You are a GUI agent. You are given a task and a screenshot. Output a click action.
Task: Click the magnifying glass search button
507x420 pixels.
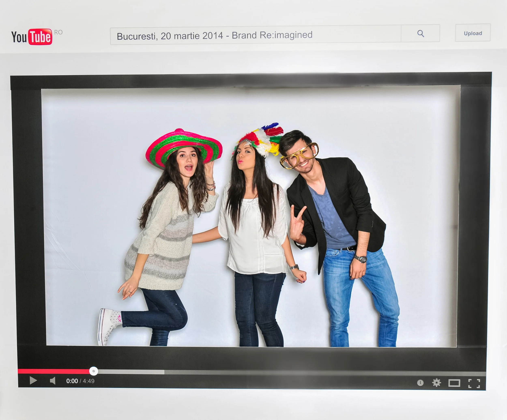coord(421,33)
